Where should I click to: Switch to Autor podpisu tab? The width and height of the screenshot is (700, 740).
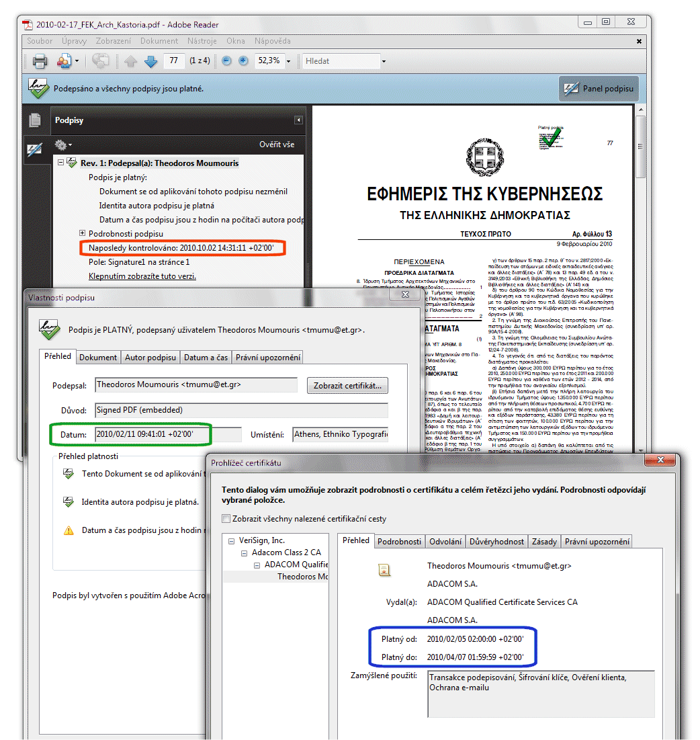150,358
